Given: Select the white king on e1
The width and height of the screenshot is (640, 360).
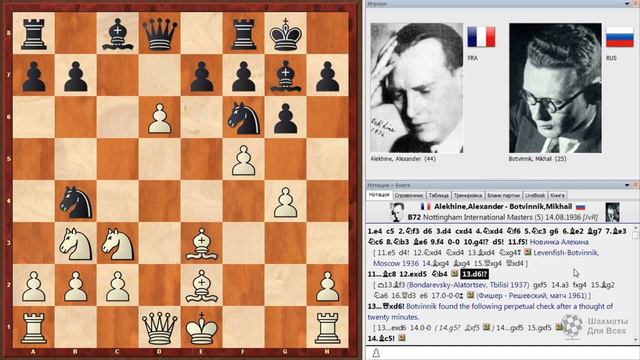Looking at the screenshot, I should click(x=201, y=327).
